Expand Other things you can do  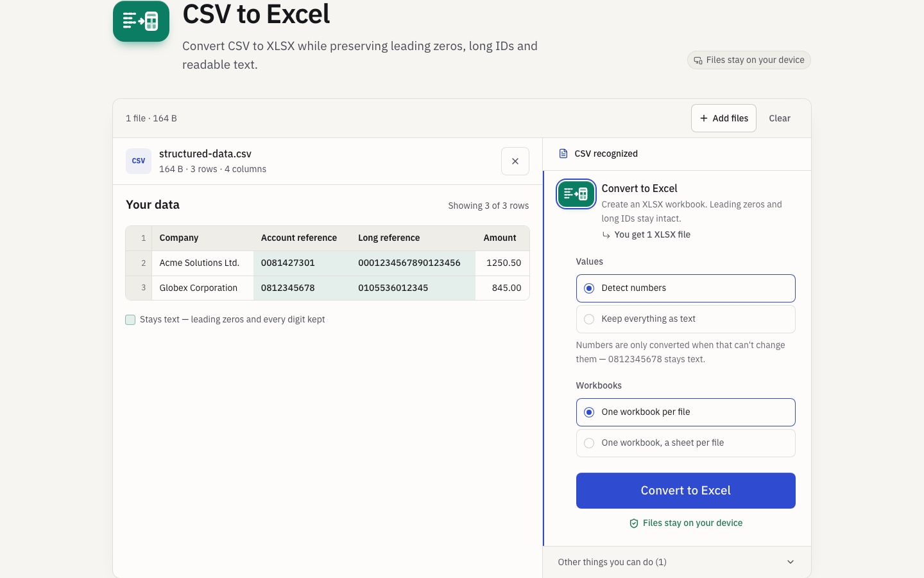[x=677, y=562]
